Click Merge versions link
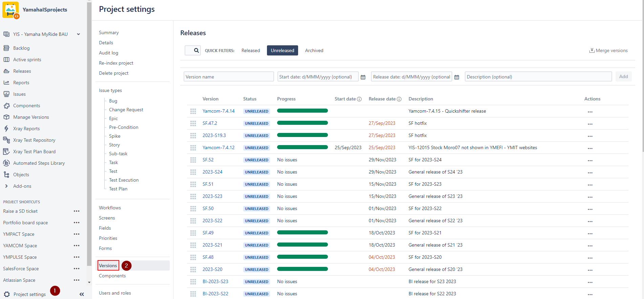644x299 pixels. click(x=608, y=50)
